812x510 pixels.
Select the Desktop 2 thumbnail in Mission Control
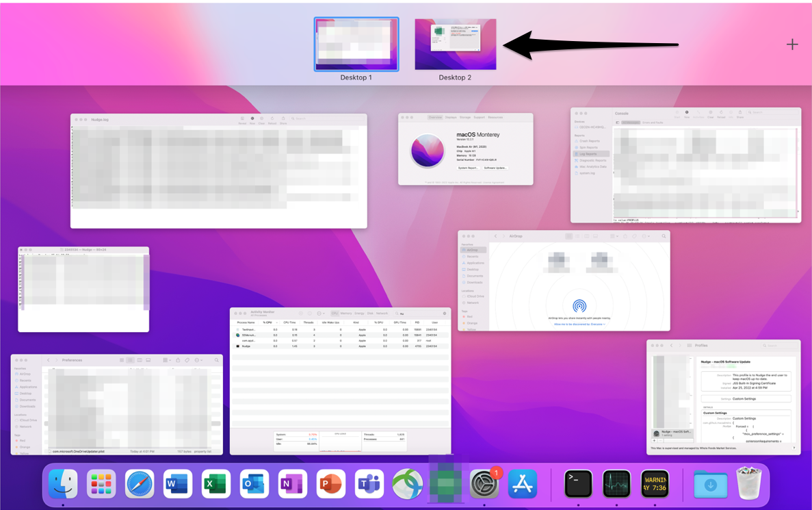(x=455, y=44)
